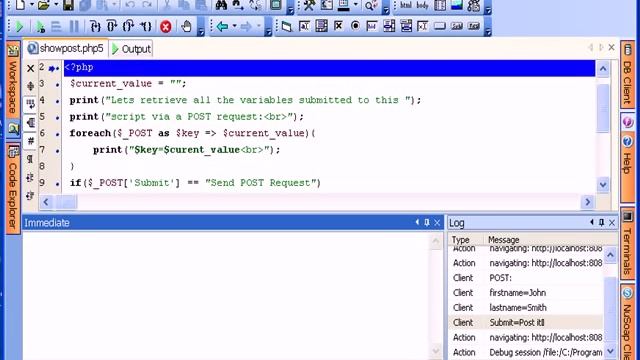640x360 pixels.
Task: Insert a text field form control
Action: 304,27
